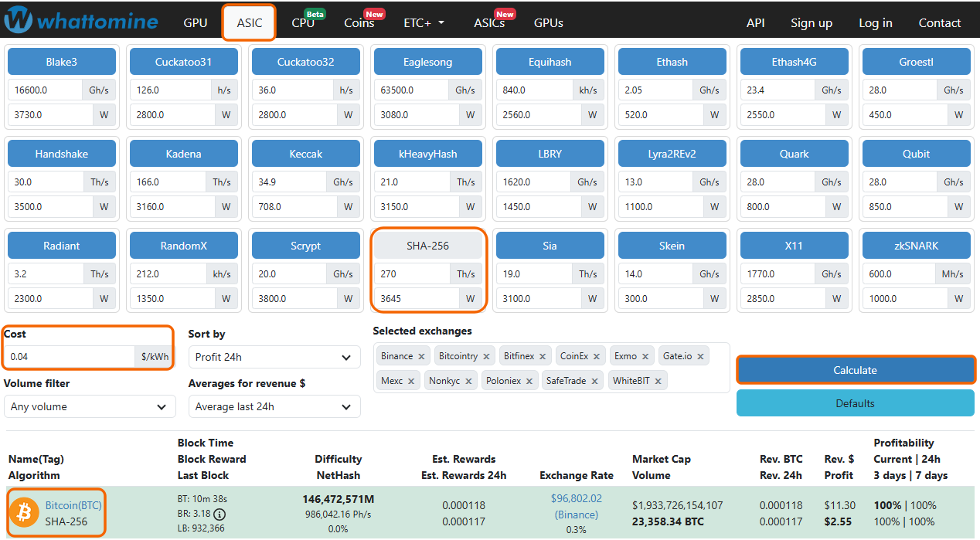Open the Bitcoin(BTC) coin link
Viewport: 980px width, 540px height.
click(73, 505)
